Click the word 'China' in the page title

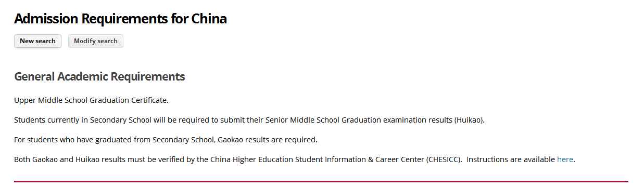208,19
